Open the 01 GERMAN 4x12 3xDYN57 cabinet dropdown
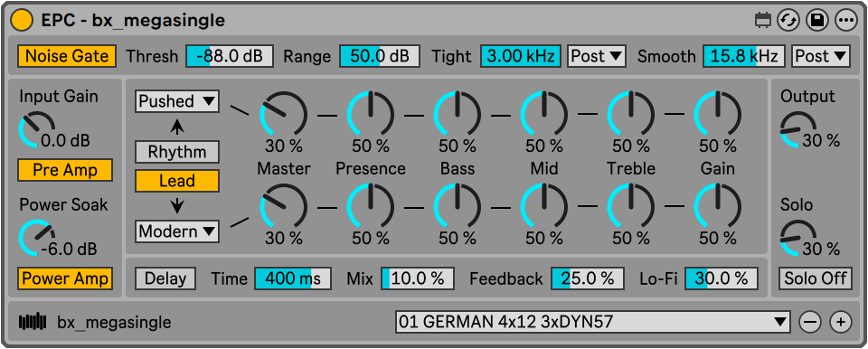The height and width of the screenshot is (349, 868). click(x=593, y=322)
